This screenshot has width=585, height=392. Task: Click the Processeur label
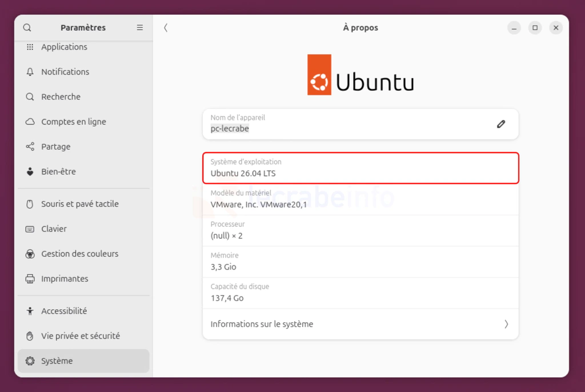click(x=227, y=225)
